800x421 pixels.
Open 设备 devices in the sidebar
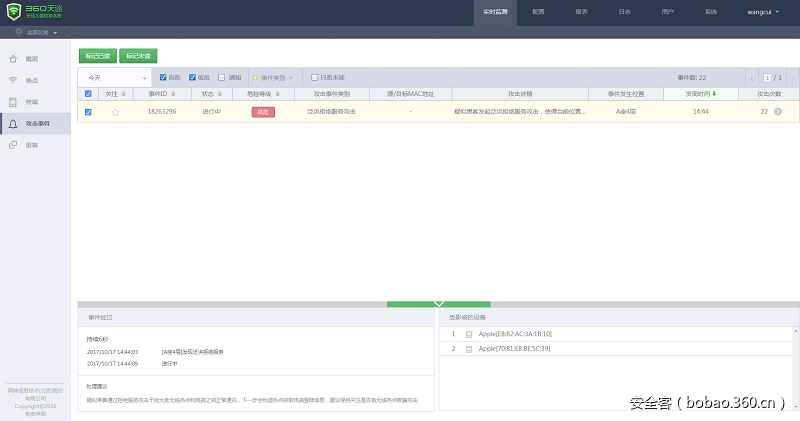click(31, 145)
